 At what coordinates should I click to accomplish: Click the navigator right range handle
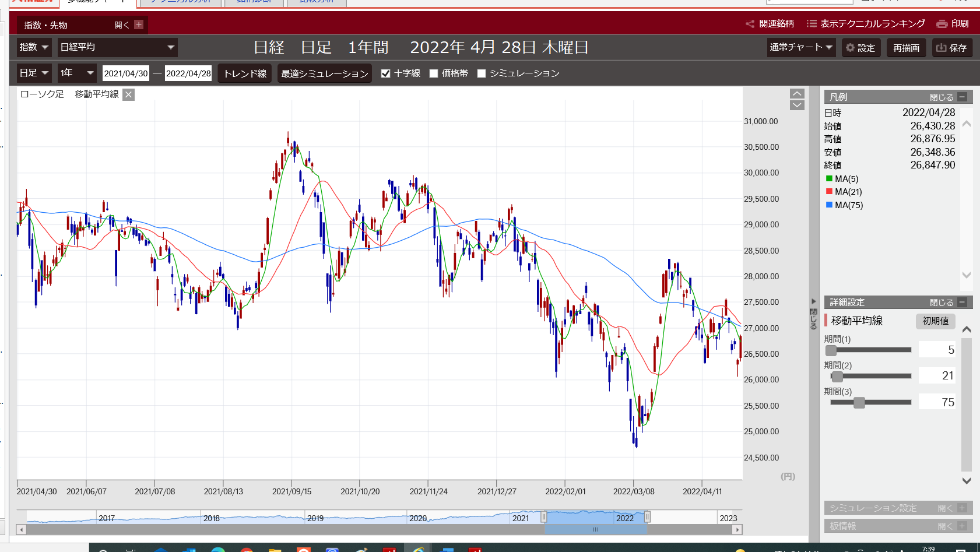click(x=647, y=516)
